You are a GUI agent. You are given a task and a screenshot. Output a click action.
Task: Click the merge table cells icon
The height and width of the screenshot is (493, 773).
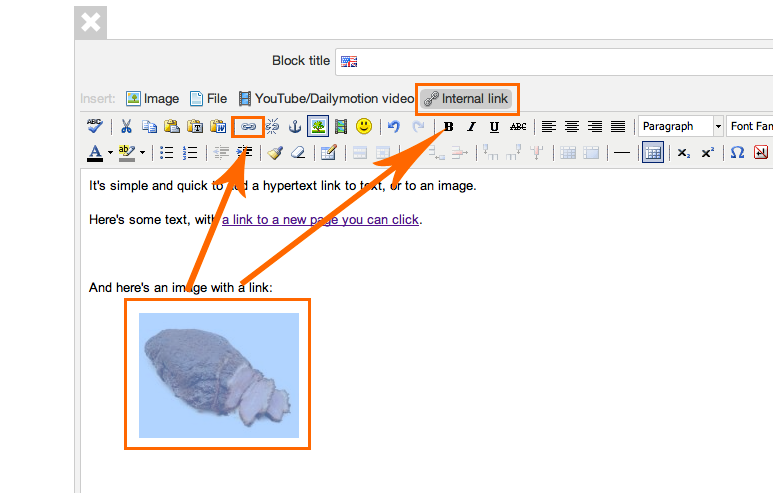pyautogui.click(x=591, y=153)
